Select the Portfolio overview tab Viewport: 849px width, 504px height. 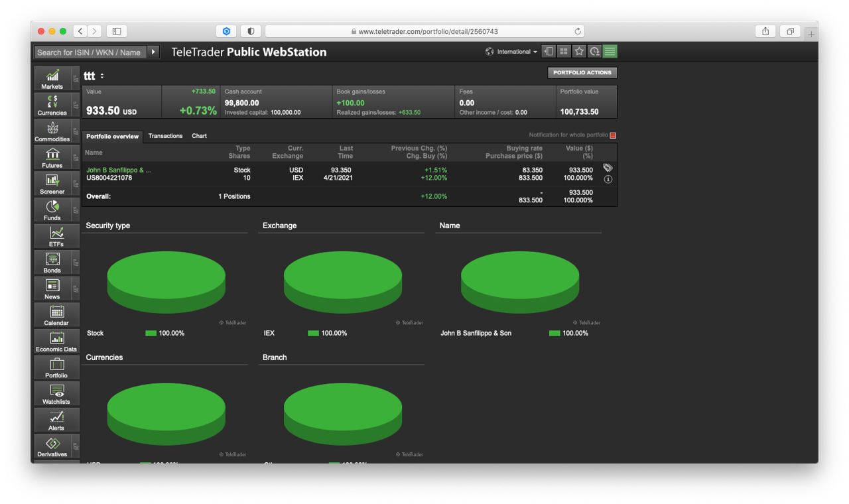[112, 136]
